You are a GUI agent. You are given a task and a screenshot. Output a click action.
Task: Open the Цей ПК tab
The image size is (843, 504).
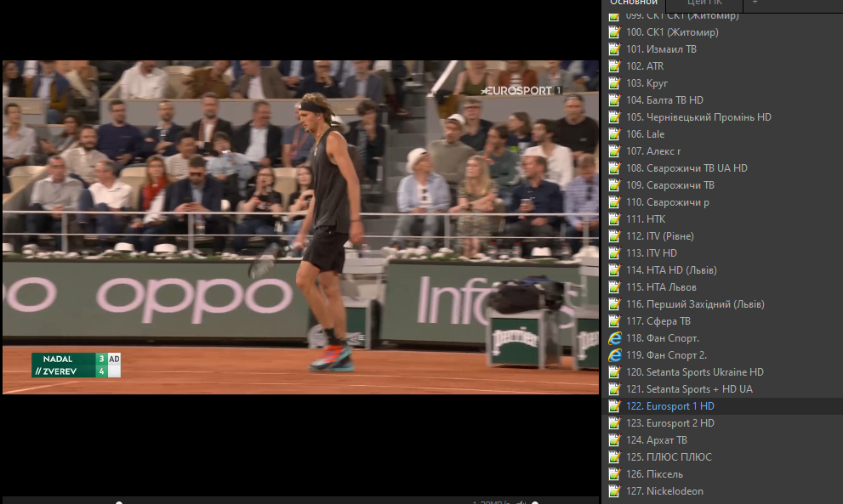pyautogui.click(x=704, y=3)
